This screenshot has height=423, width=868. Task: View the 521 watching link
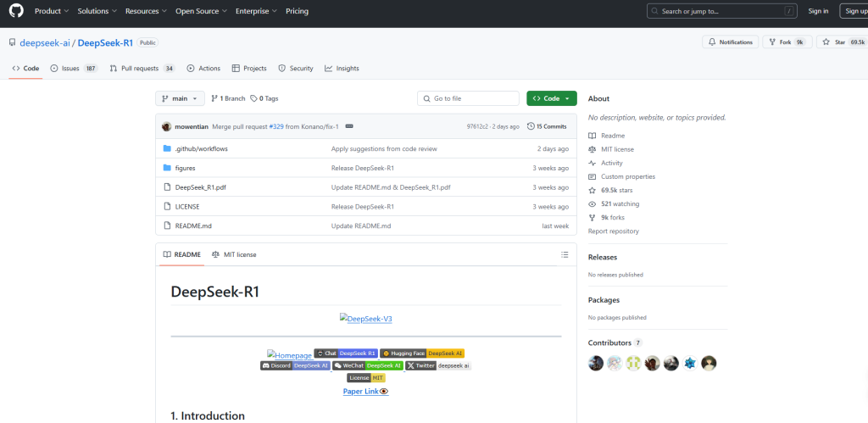(x=620, y=203)
